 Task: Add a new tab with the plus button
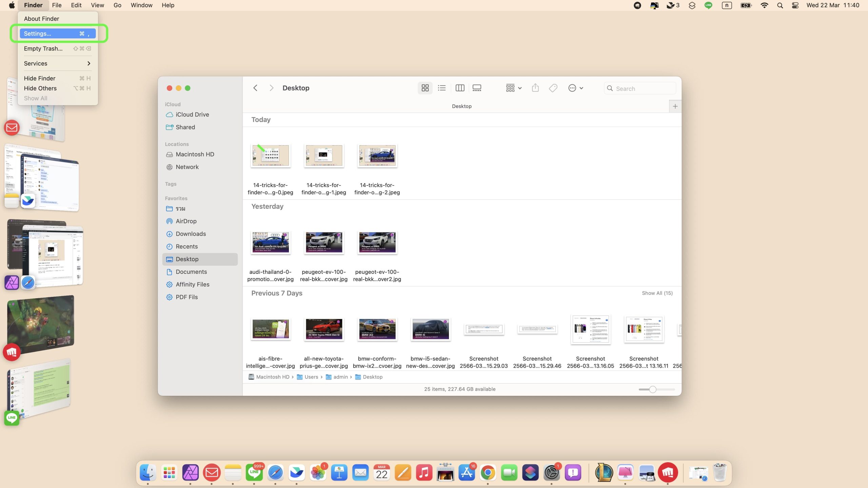point(675,106)
